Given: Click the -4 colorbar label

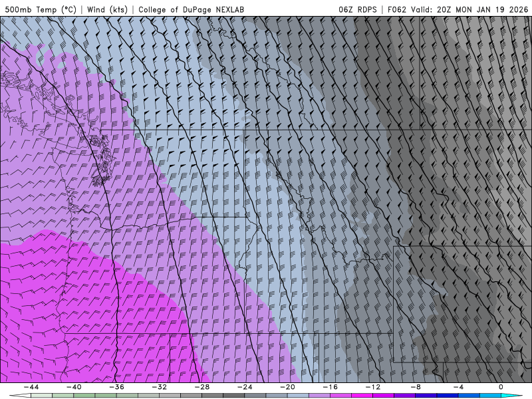Looking at the screenshot, I should [458, 387].
